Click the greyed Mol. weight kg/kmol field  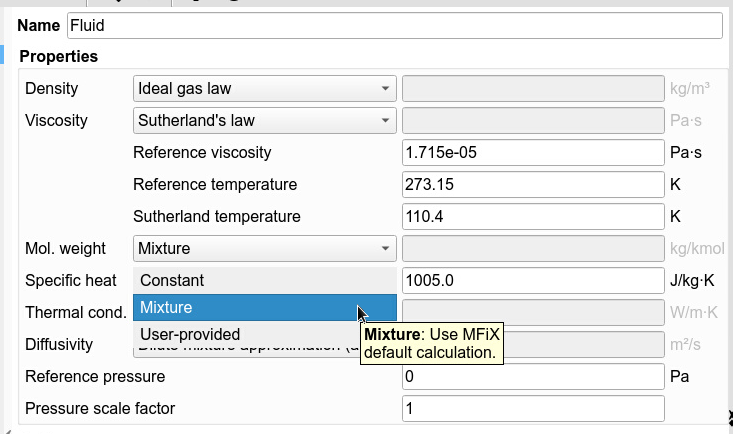(532, 248)
